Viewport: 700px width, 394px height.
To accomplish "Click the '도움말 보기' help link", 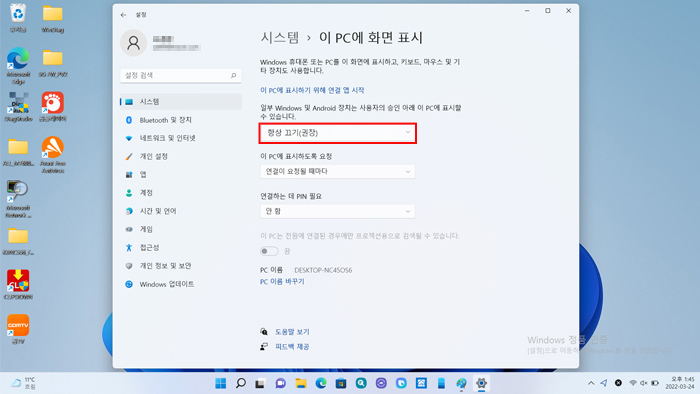I will 292,332.
